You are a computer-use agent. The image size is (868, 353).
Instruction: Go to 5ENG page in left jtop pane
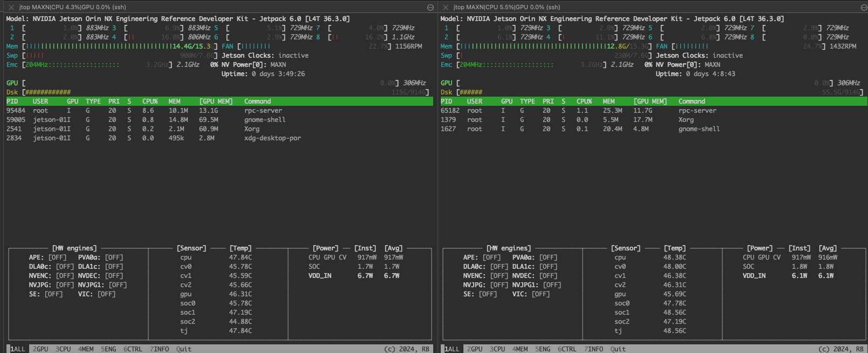tap(108, 349)
